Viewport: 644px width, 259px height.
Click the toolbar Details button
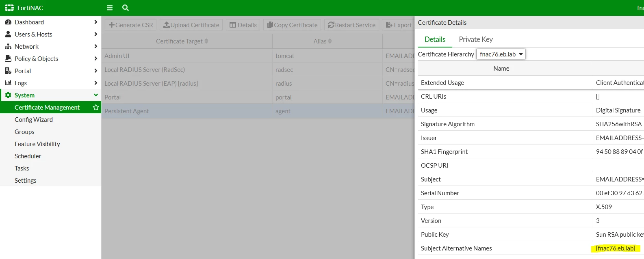pyautogui.click(x=243, y=25)
